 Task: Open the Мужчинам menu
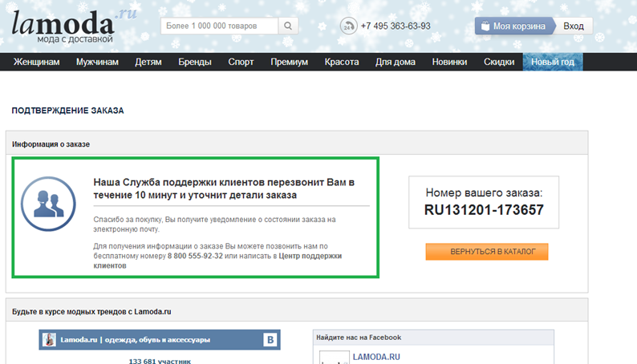[97, 62]
